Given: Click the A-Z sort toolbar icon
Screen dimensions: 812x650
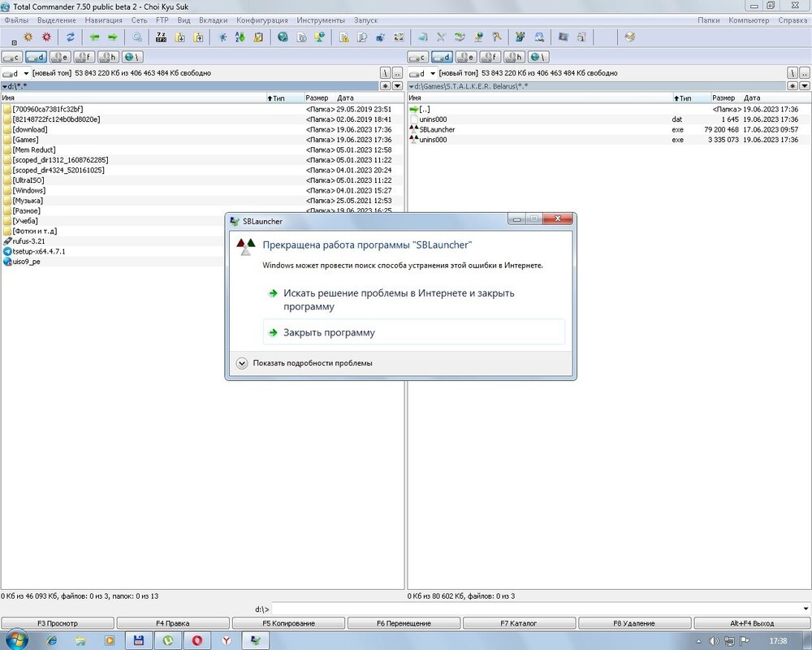Looking at the screenshot, I should pyautogui.click(x=240, y=37).
